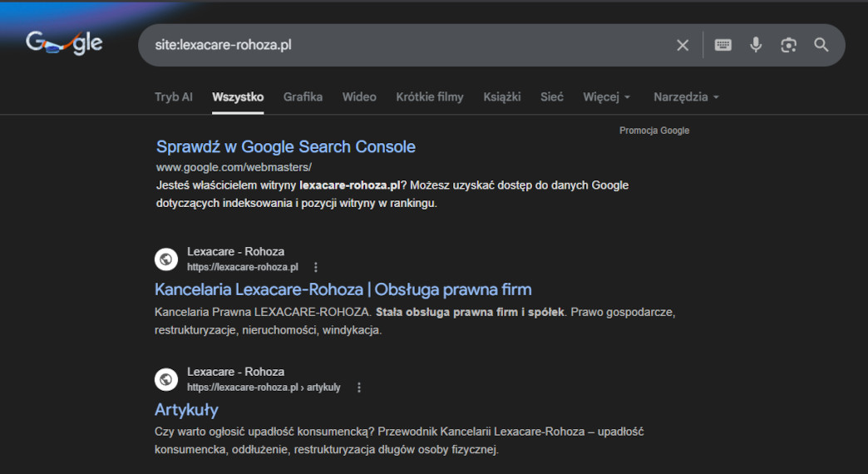This screenshot has height=474, width=868.
Task: Click the Google doodle logo
Action: pyautogui.click(x=64, y=42)
